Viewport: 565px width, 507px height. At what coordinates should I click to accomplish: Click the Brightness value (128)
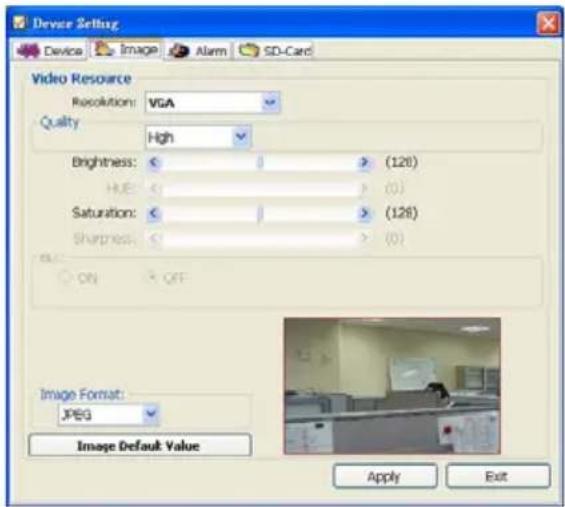pos(401,162)
